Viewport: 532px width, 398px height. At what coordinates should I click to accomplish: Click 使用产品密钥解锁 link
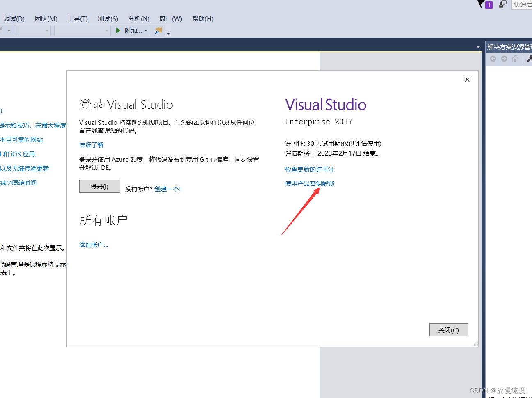[310, 183]
